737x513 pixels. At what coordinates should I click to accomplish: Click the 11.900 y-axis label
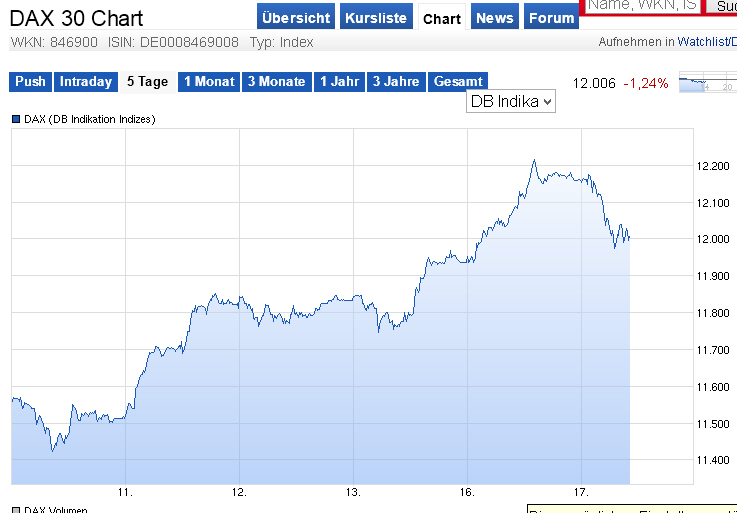pos(713,276)
